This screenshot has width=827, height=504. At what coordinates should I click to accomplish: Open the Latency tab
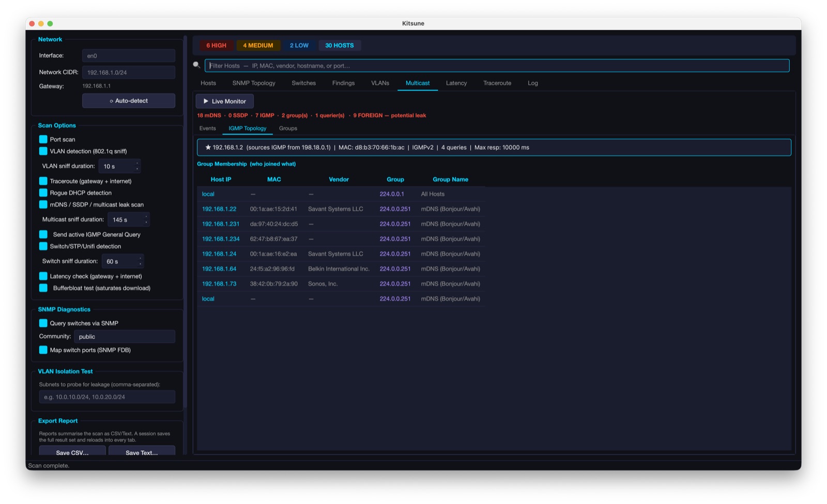456,83
